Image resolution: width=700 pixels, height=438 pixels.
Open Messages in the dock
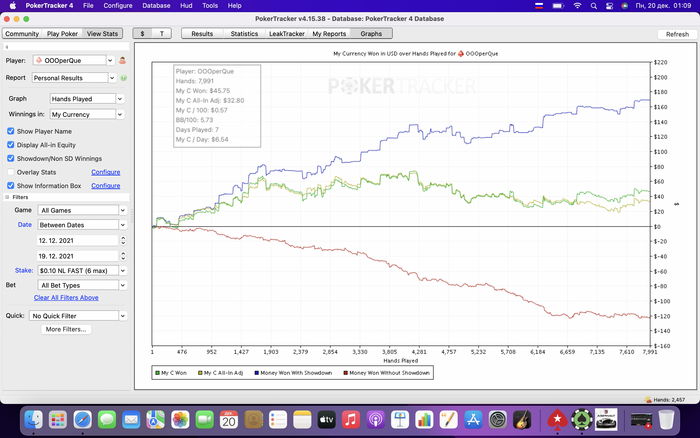pos(107,420)
